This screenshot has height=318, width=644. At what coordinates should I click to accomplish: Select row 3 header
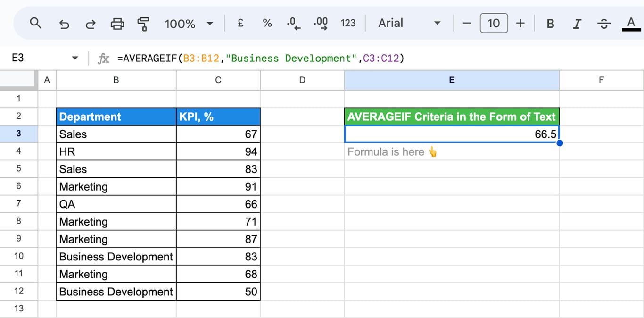(x=19, y=134)
